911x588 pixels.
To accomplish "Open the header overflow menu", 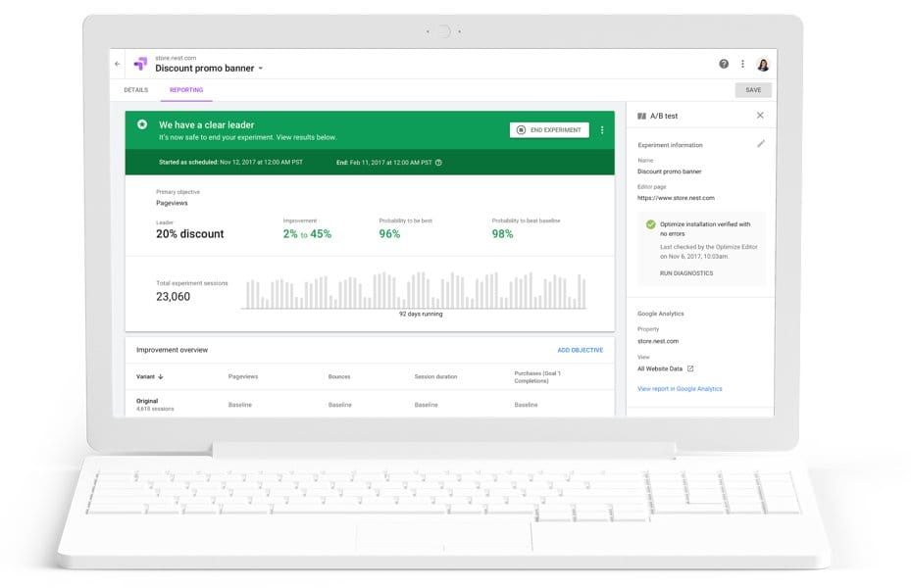I will (x=743, y=63).
